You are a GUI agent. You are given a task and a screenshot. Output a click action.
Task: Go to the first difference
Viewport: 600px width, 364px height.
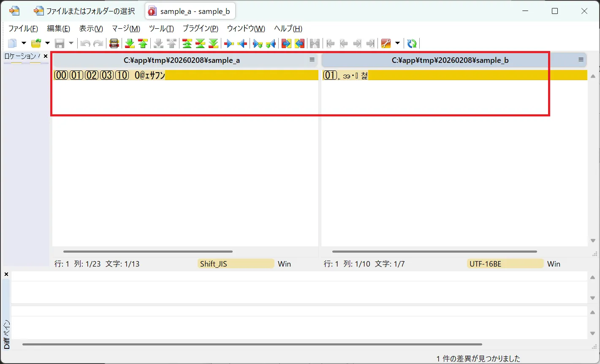point(187,43)
